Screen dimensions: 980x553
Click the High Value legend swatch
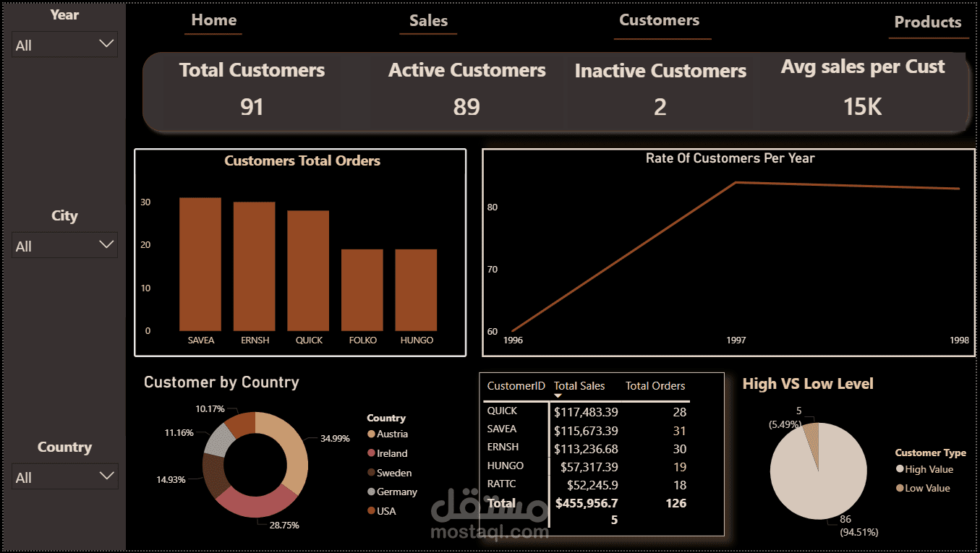(900, 470)
